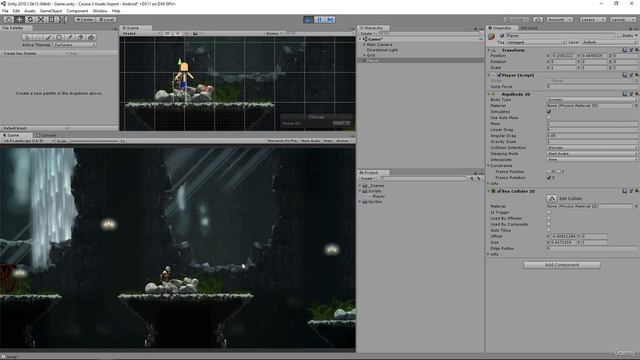Click the Step button in the play controls
640x360 pixels.
331,20
